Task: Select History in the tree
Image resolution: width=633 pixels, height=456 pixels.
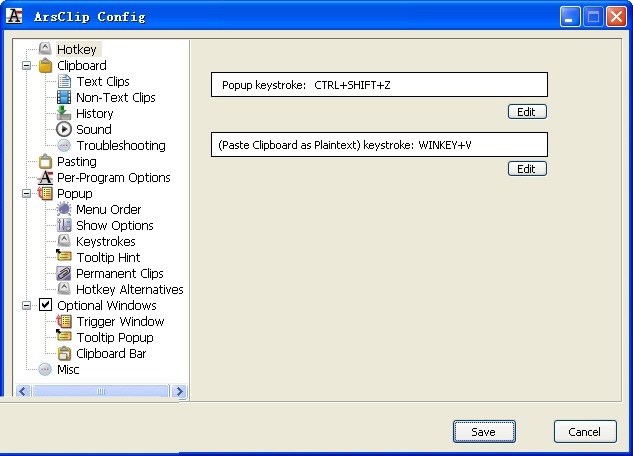Action: 94,113
